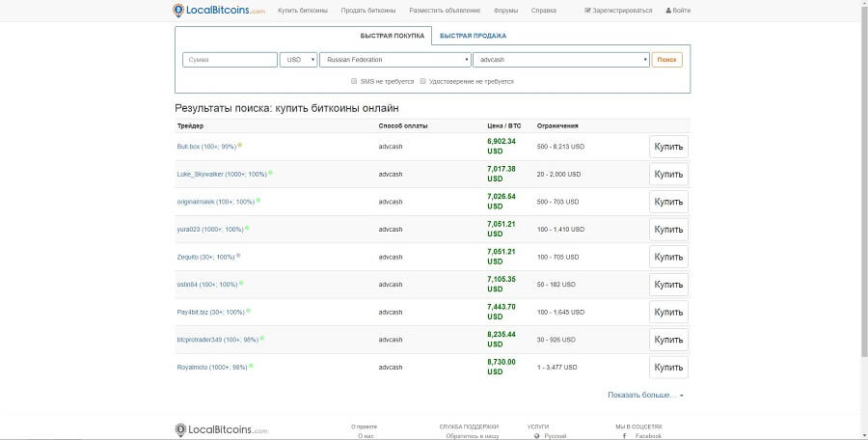Open the advcash payment method dropdown
Image resolution: width=868 pixels, height=440 pixels.
[x=560, y=60]
